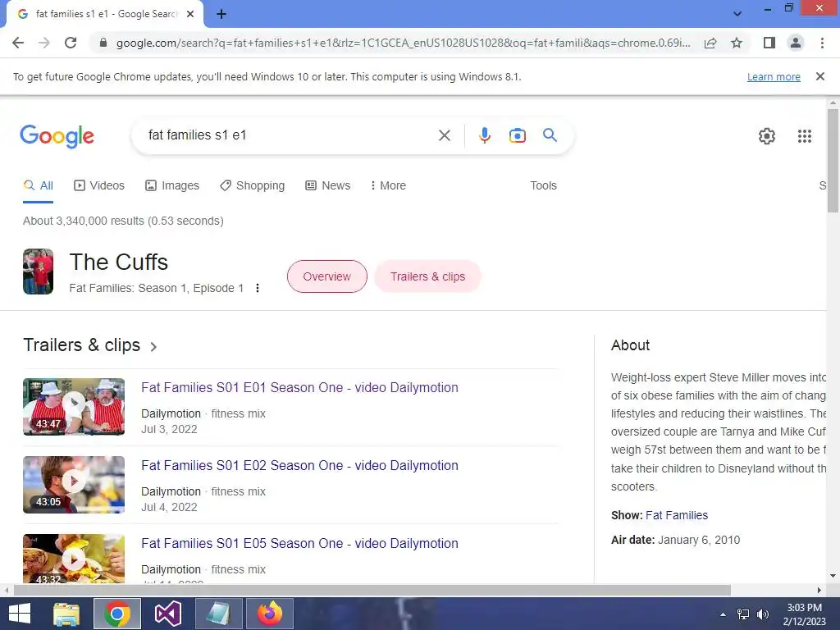This screenshot has width=840, height=630.
Task: Open the network icon in the tray
Action: tap(743, 614)
